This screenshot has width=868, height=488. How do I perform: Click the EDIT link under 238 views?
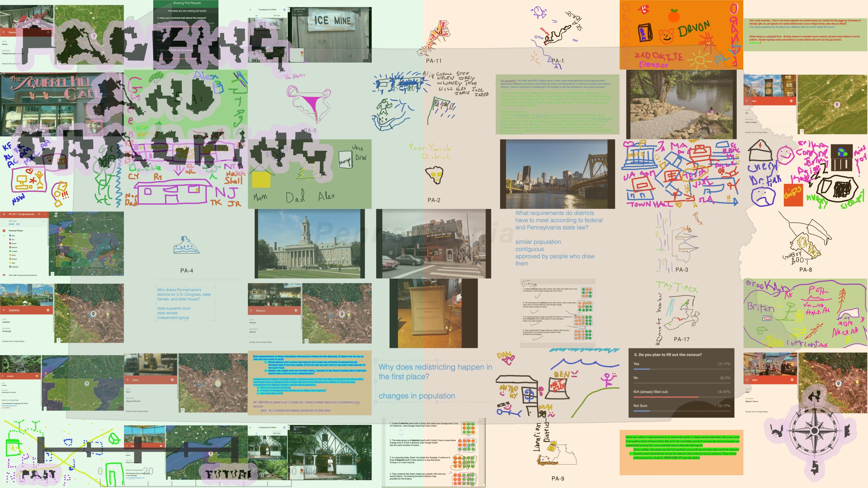click(x=18, y=224)
